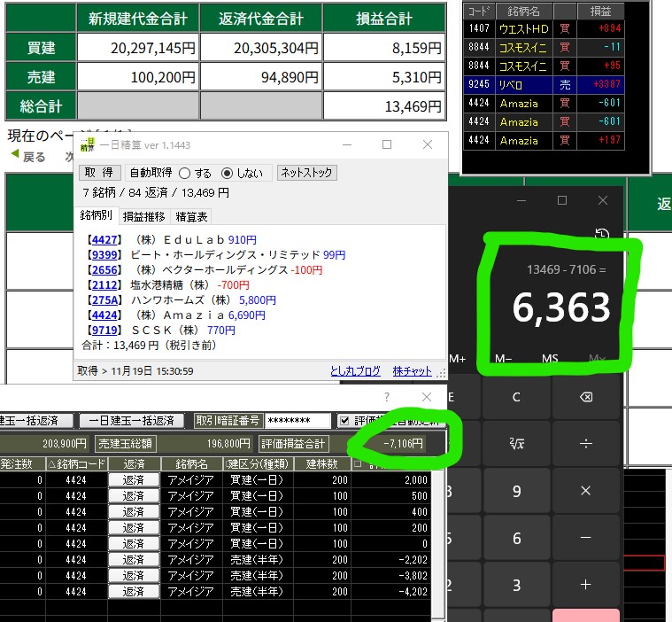Image resolution: width=672 pixels, height=622 pixels.
Task: Sort by the 銘柄コード column header
Action: click(x=76, y=463)
